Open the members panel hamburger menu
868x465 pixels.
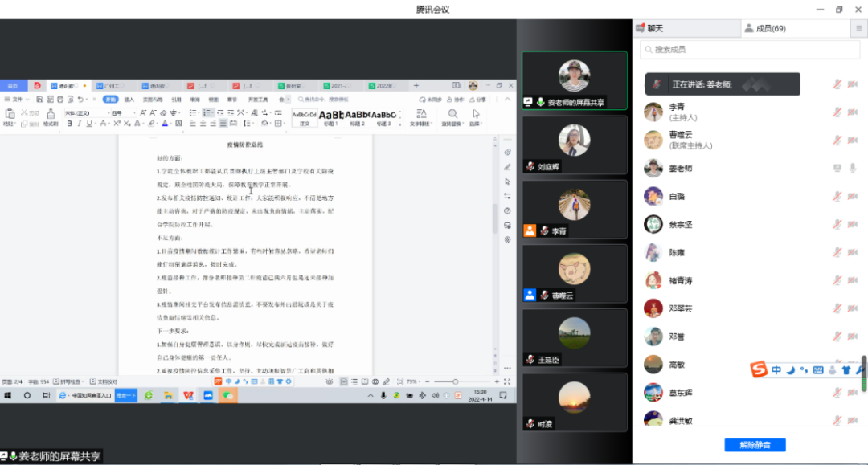[858, 28]
